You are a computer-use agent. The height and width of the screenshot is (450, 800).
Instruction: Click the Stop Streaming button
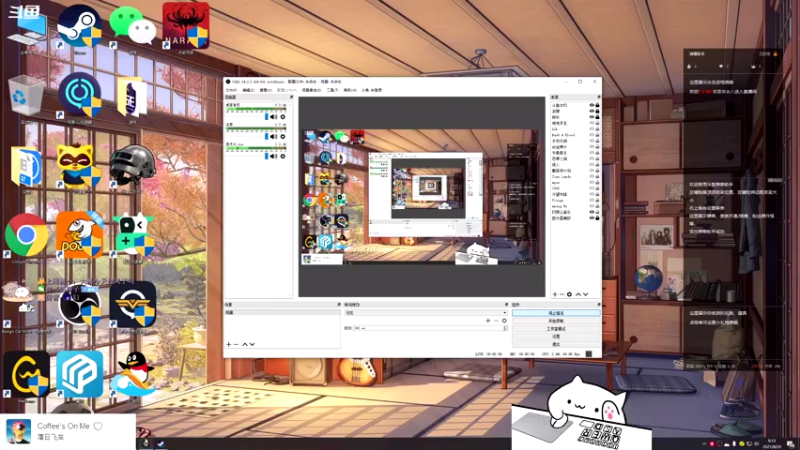coord(556,313)
